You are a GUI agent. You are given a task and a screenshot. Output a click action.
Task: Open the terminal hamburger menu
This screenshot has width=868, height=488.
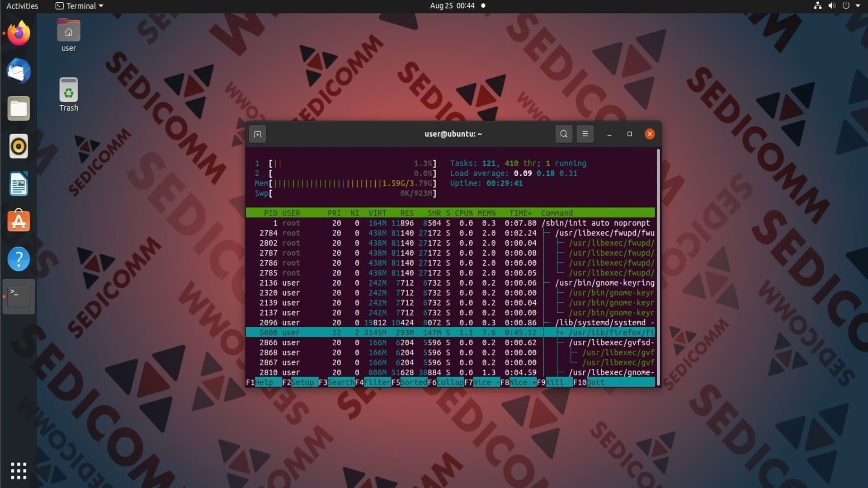tap(585, 134)
